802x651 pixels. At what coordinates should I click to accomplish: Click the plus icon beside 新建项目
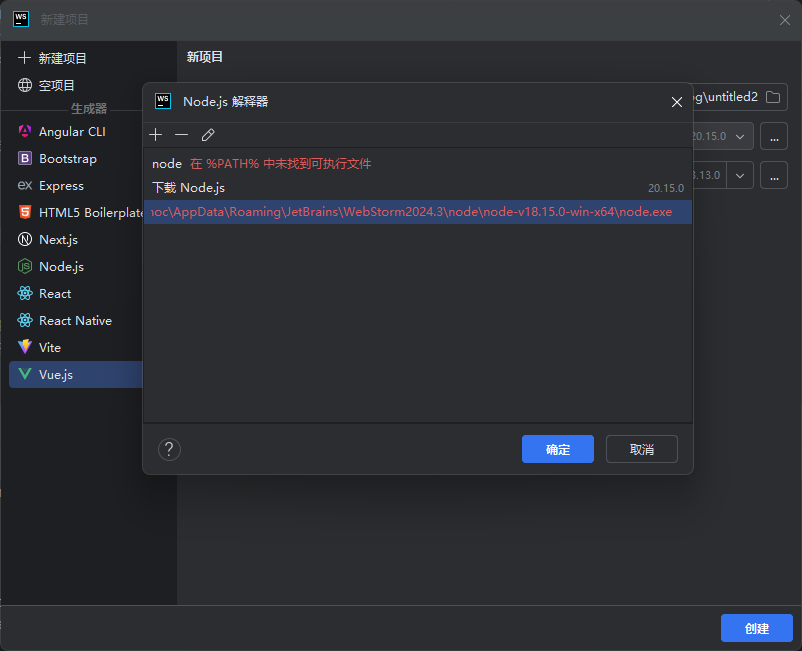(25, 58)
